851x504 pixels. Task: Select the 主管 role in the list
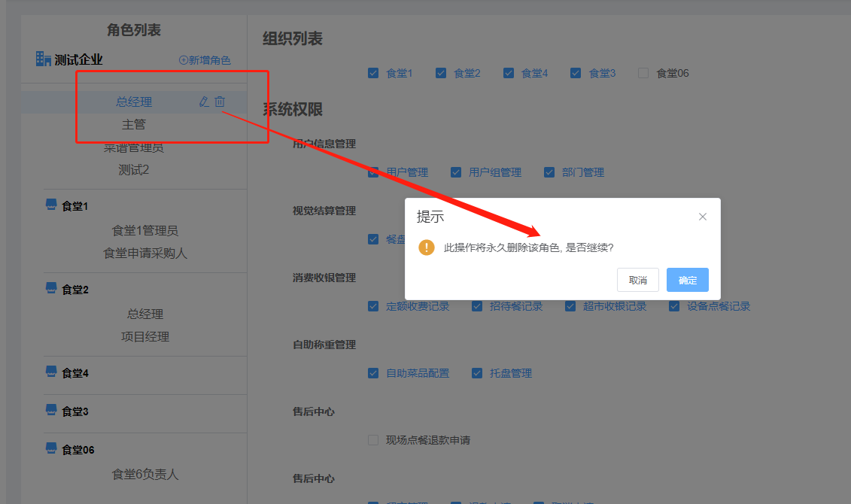pos(134,123)
